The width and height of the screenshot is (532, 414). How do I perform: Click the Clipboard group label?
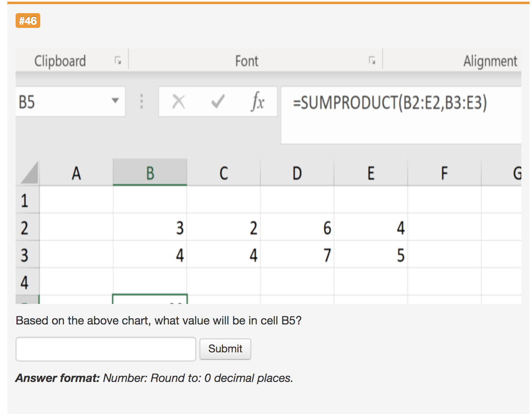(x=60, y=61)
